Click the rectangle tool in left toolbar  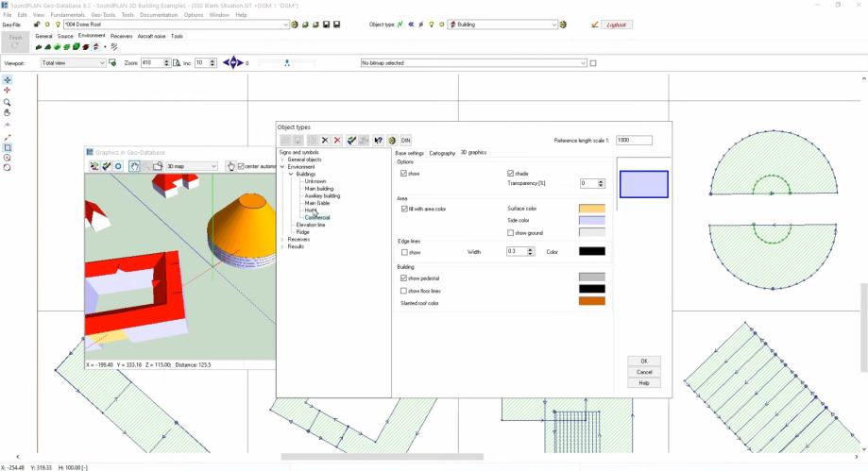[x=8, y=147]
